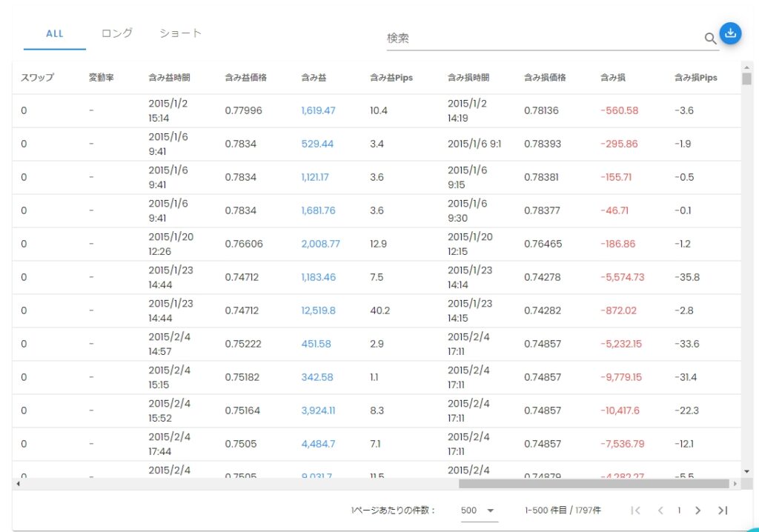Click time cell 2015/1/6 9:1

pyautogui.click(x=474, y=144)
